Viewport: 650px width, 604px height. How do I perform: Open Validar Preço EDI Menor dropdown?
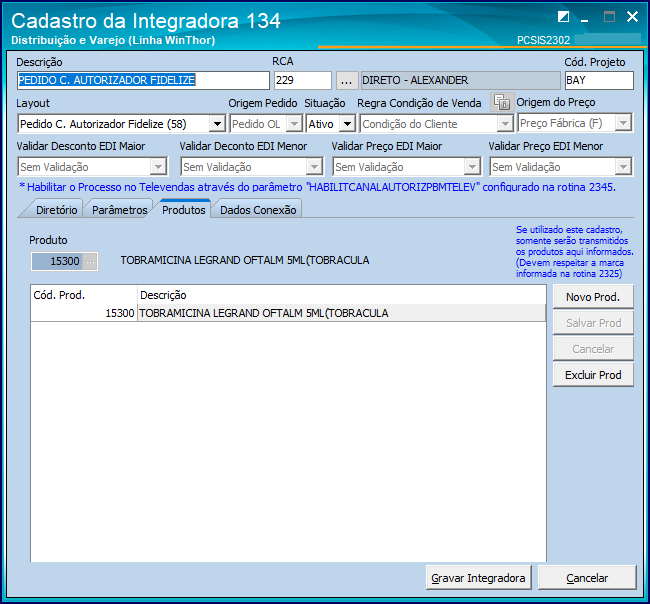pyautogui.click(x=623, y=167)
